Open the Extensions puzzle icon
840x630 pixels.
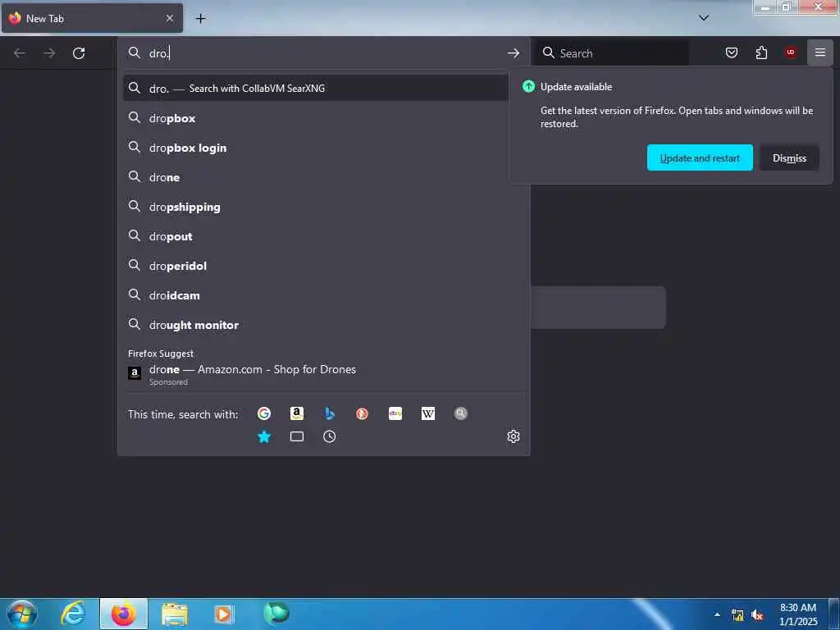pyautogui.click(x=761, y=52)
